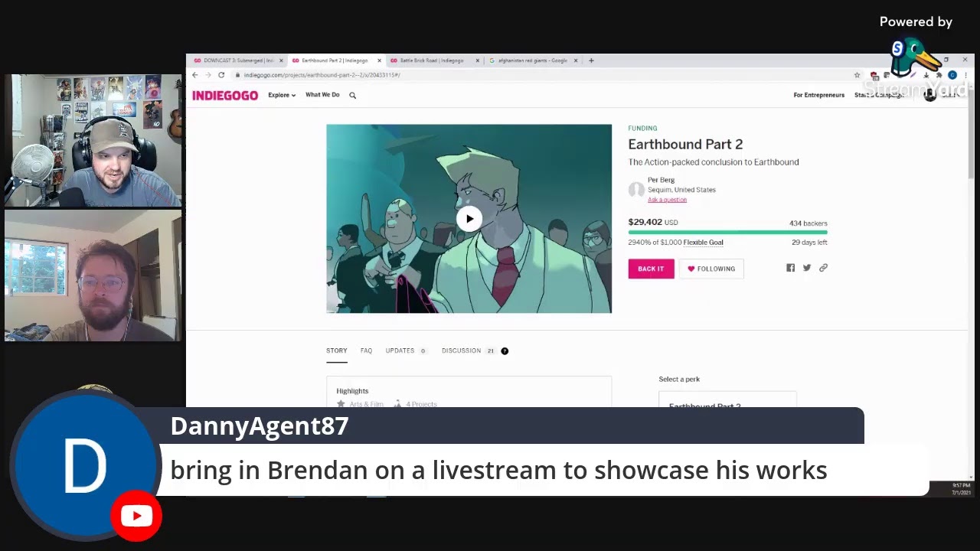The image size is (980, 551).
Task: Reload the page with browser refresh icon
Action: coord(221,75)
